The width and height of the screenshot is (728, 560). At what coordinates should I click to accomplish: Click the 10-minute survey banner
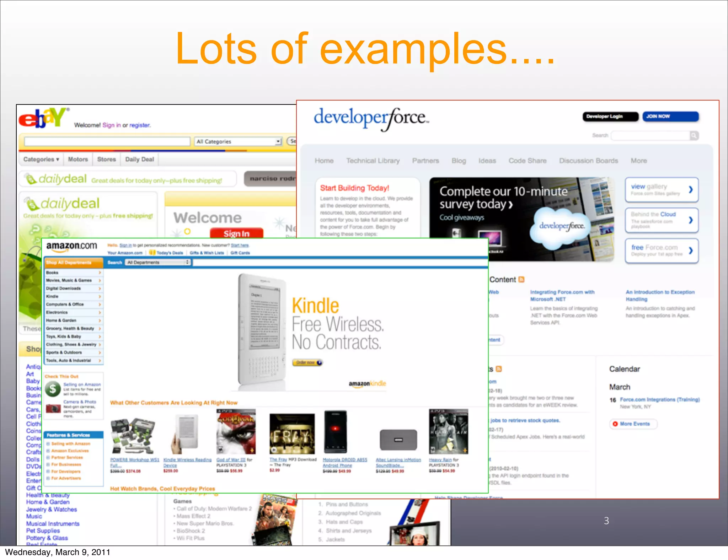point(521,219)
